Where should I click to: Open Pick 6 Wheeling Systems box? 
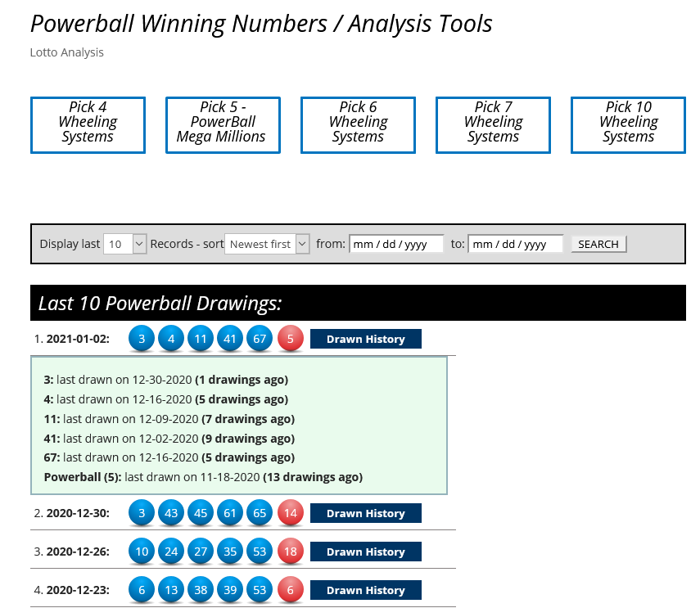[x=358, y=125]
